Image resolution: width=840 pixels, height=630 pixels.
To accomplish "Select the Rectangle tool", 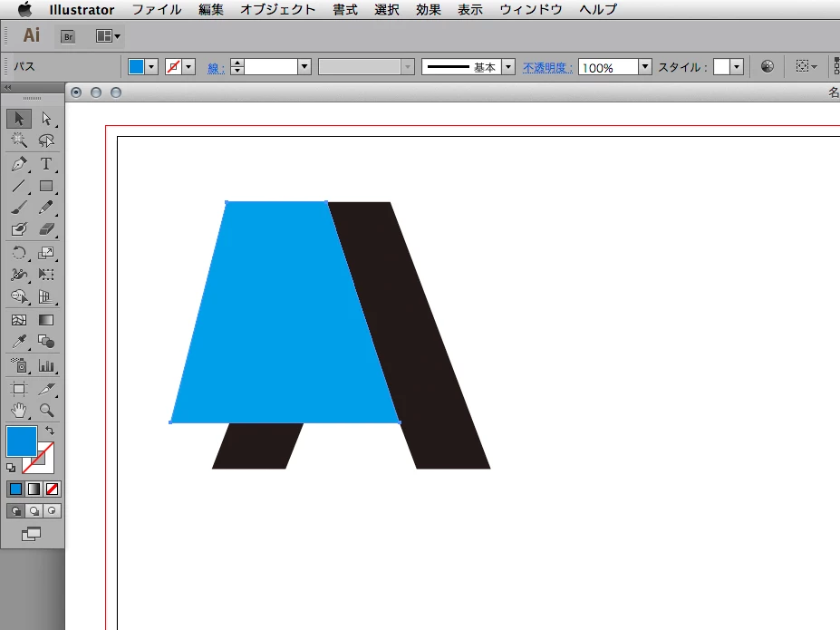I will tap(46, 186).
